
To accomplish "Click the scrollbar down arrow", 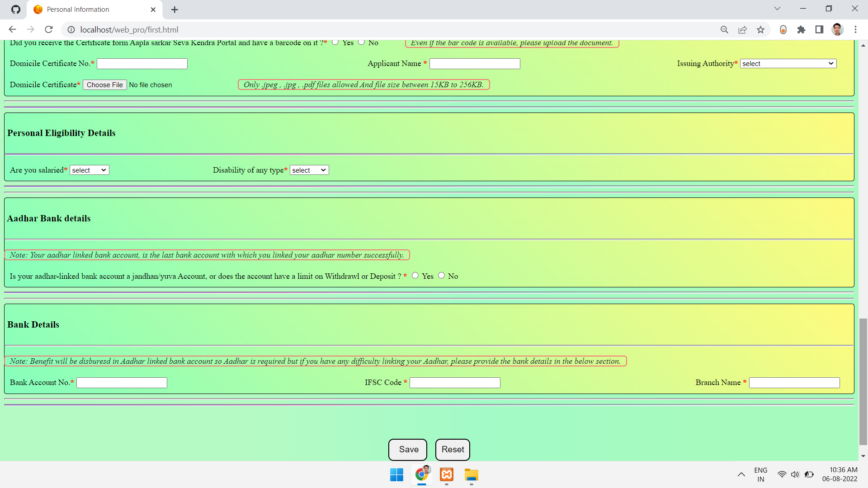I will click(863, 456).
